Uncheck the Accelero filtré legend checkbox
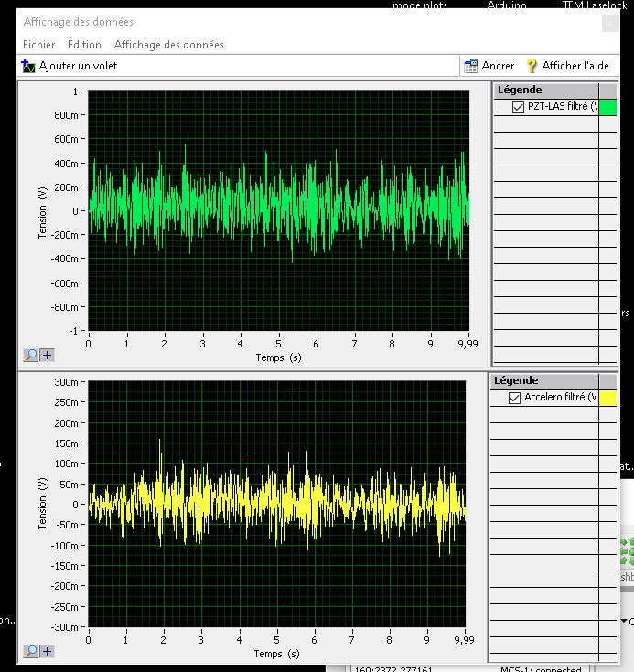634x672 pixels. [x=515, y=398]
